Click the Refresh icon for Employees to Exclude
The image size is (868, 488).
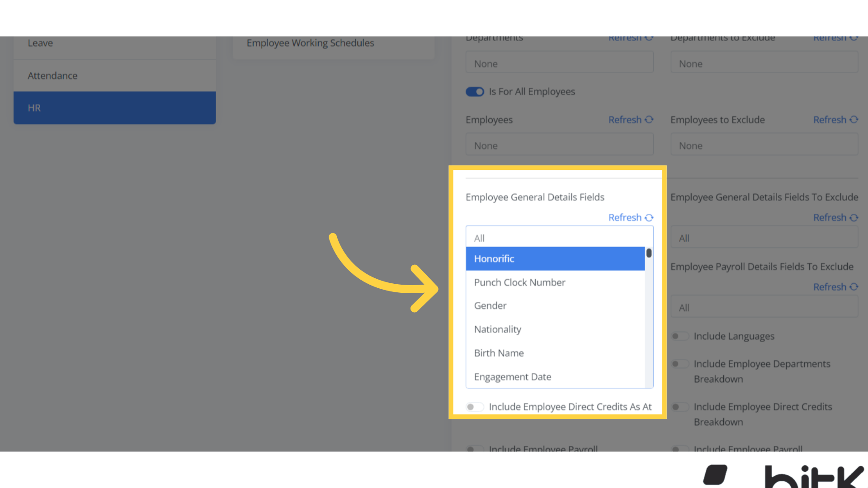tap(854, 119)
